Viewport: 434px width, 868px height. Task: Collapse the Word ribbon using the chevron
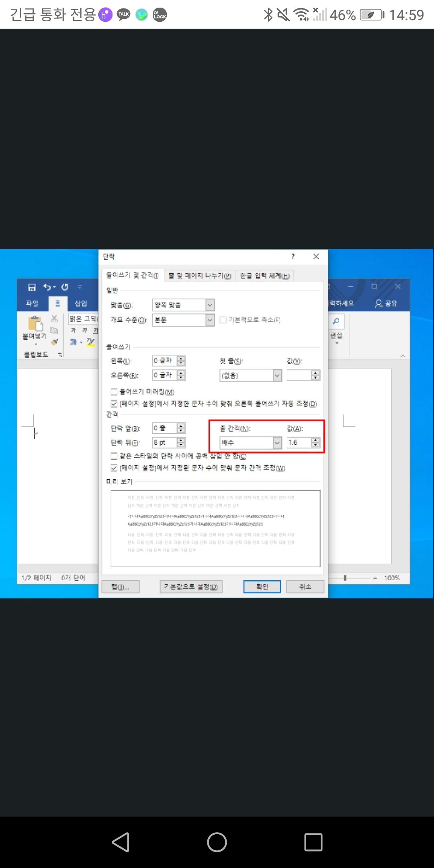coord(403,356)
